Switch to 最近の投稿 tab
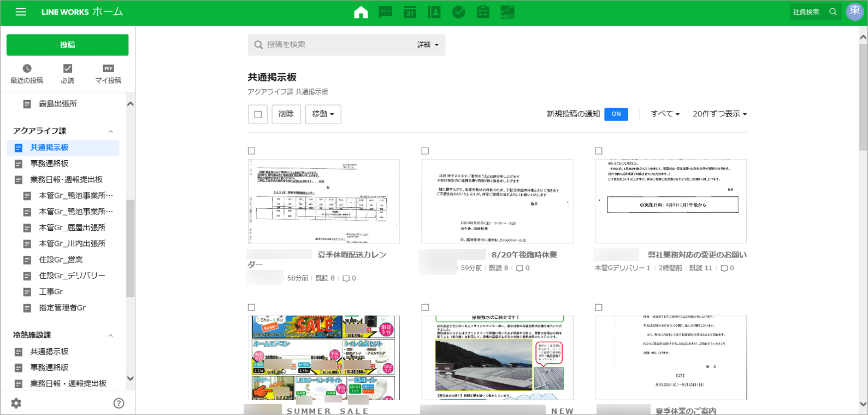The height and width of the screenshot is (415, 868). [x=27, y=74]
